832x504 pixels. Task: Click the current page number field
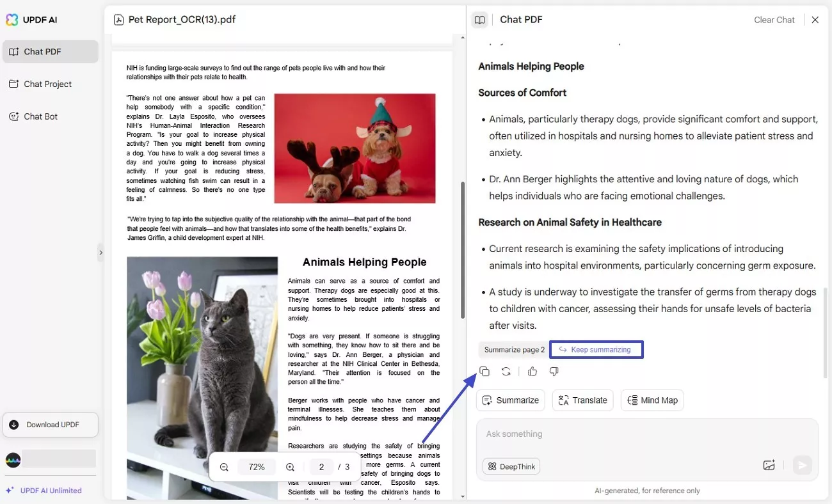(x=321, y=467)
